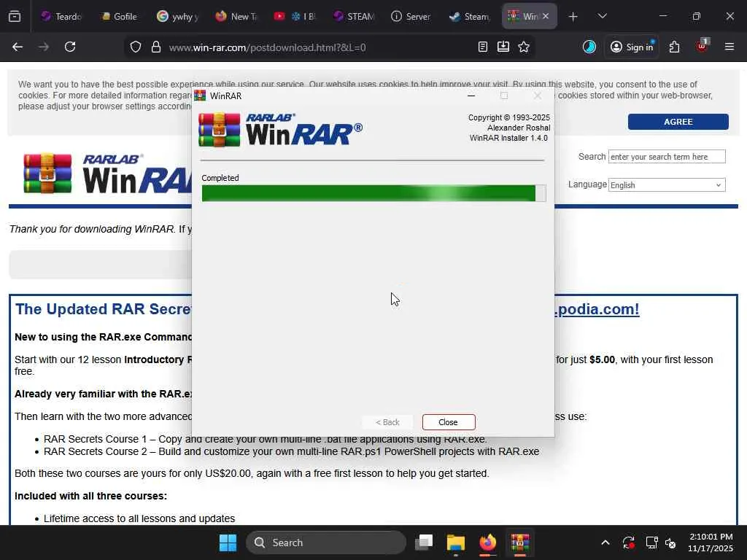Click the website search input field
The height and width of the screenshot is (560, 747).
pos(667,157)
